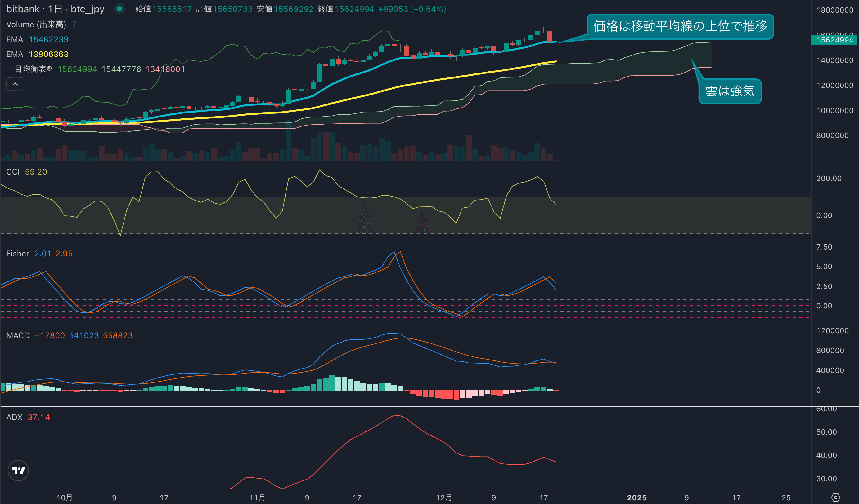
Task: Click the green market status dot
Action: 119,9
